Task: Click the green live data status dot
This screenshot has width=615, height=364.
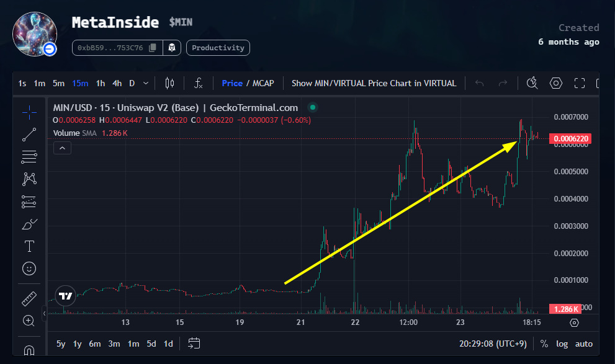Action: pos(313,107)
